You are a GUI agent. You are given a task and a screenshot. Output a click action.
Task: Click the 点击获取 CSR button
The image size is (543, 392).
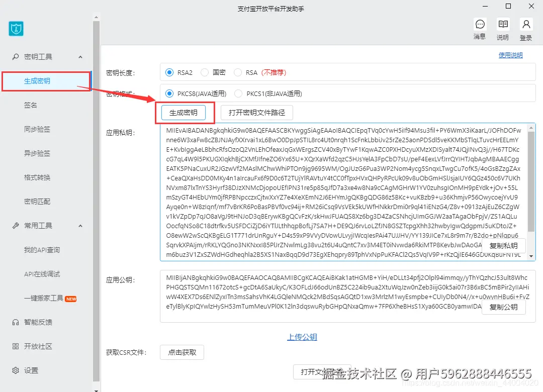182,352
